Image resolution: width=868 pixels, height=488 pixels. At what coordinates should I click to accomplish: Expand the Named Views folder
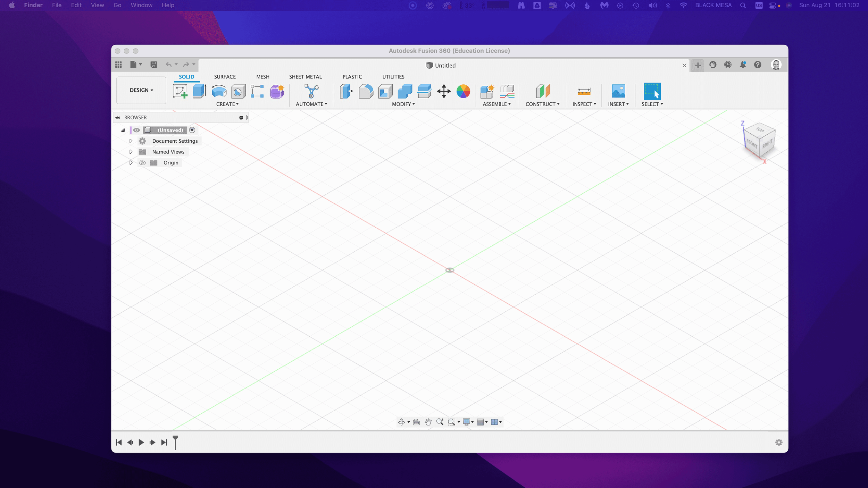pos(131,151)
